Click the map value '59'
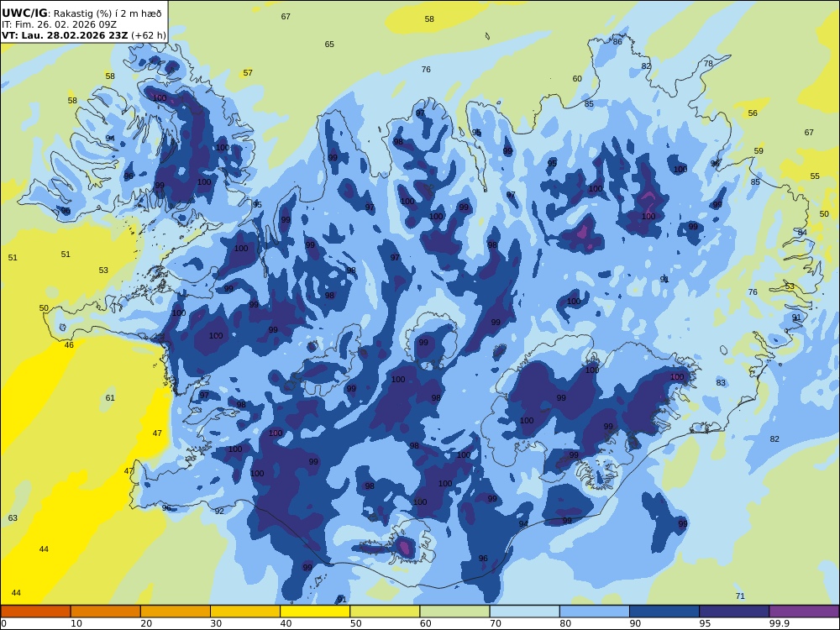This screenshot has height=630, width=840. pos(759,150)
